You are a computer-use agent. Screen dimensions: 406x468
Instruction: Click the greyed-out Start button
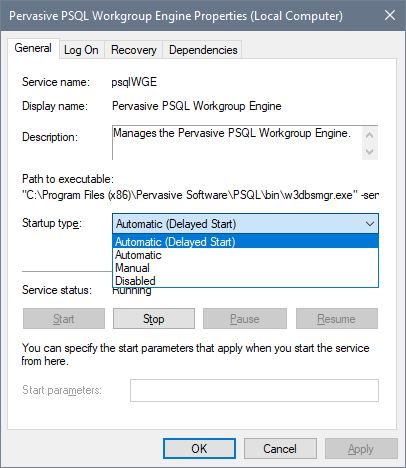(x=64, y=319)
